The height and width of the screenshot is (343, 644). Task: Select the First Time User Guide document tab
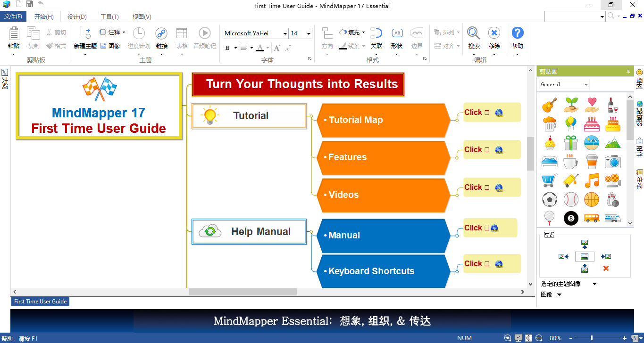tap(40, 302)
